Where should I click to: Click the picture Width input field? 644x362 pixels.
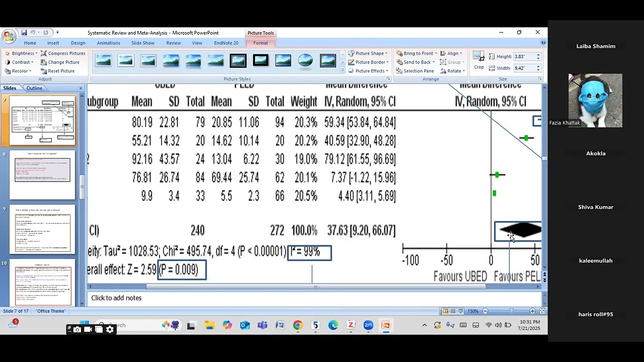[x=524, y=68]
